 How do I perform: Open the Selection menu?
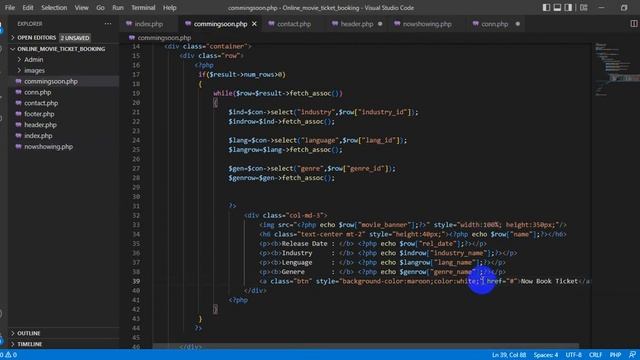[54, 8]
